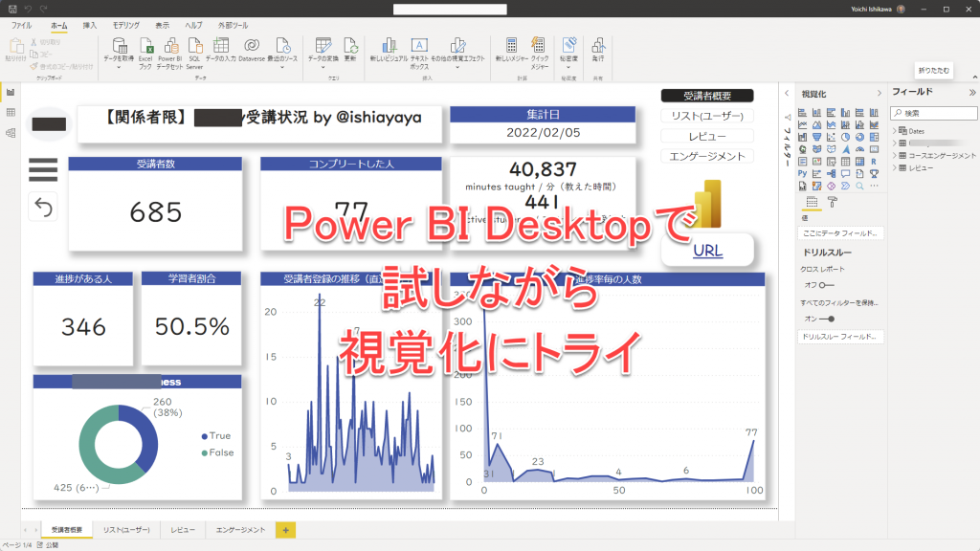Switch to Report view in left sidebar
This screenshot has height=551, width=980.
(x=11, y=92)
